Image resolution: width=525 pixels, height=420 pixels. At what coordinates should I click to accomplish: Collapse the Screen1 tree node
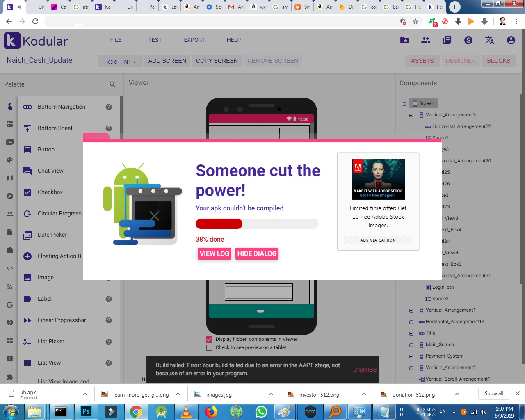coord(404,104)
